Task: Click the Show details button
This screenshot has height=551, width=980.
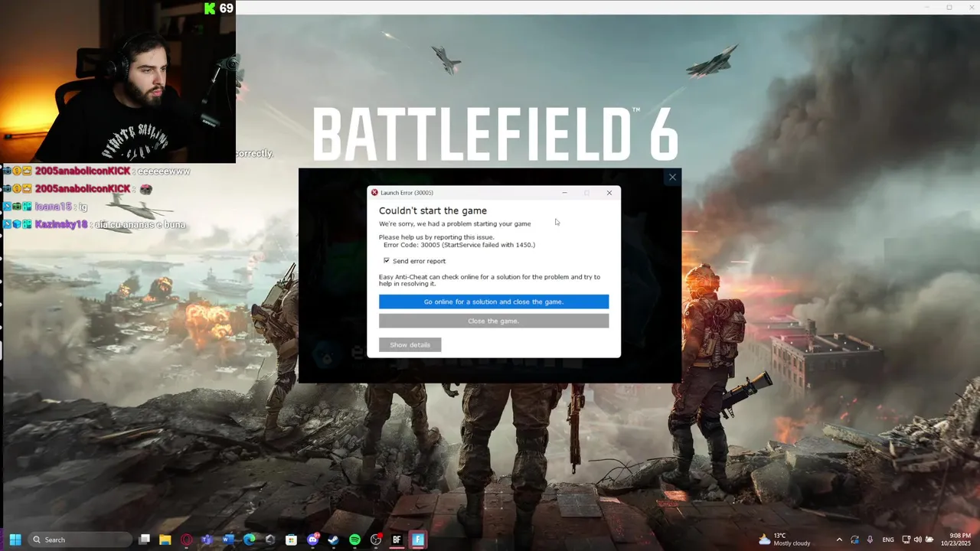Action: click(410, 344)
